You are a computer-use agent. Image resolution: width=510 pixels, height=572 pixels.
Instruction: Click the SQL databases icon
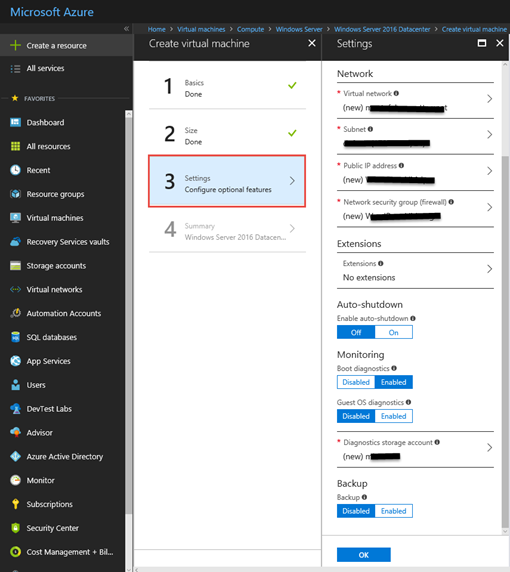coord(15,337)
